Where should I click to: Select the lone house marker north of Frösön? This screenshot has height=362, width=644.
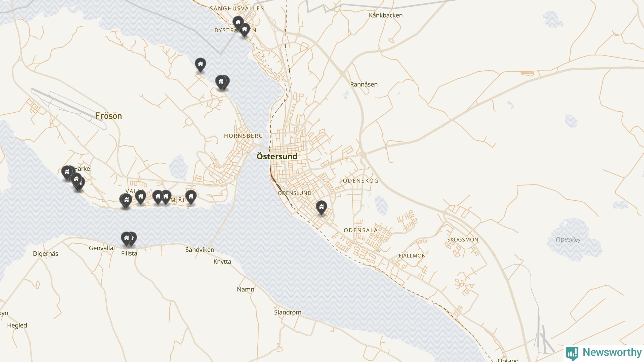click(200, 65)
